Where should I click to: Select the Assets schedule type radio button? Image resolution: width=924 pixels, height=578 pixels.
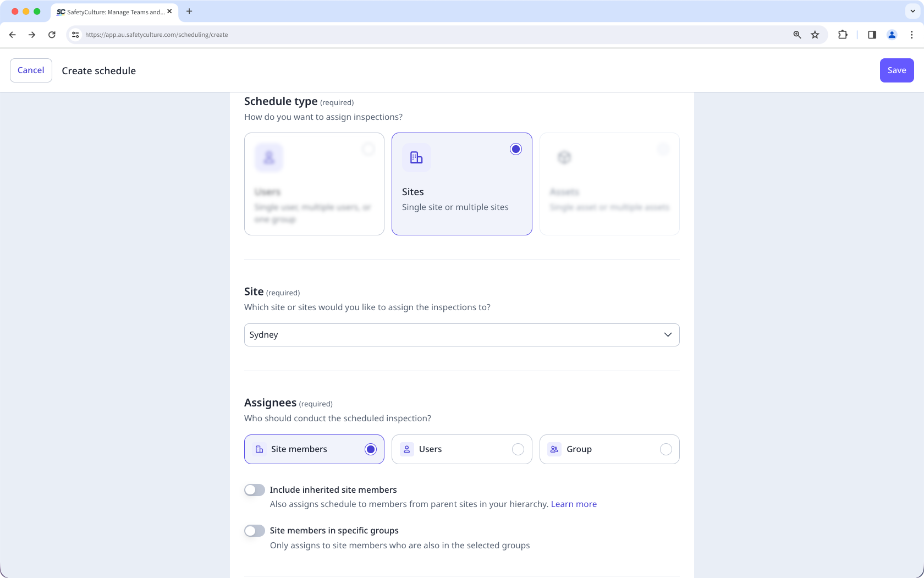pyautogui.click(x=664, y=149)
